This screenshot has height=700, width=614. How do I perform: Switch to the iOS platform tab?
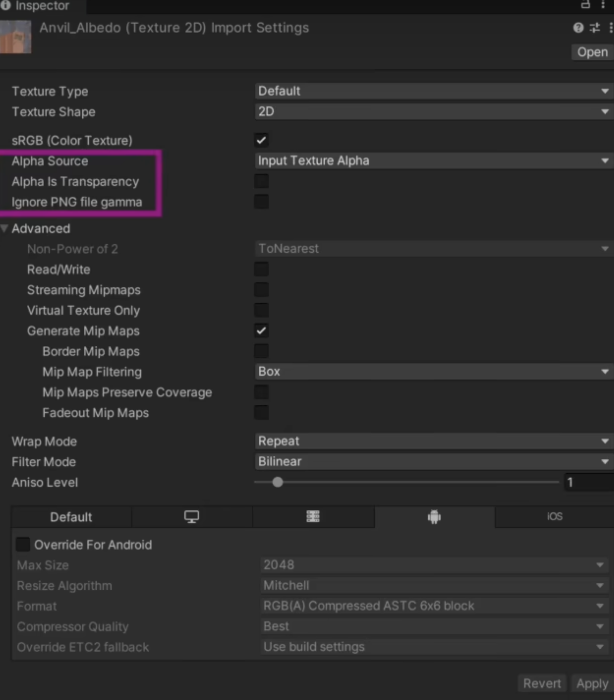[x=554, y=517]
